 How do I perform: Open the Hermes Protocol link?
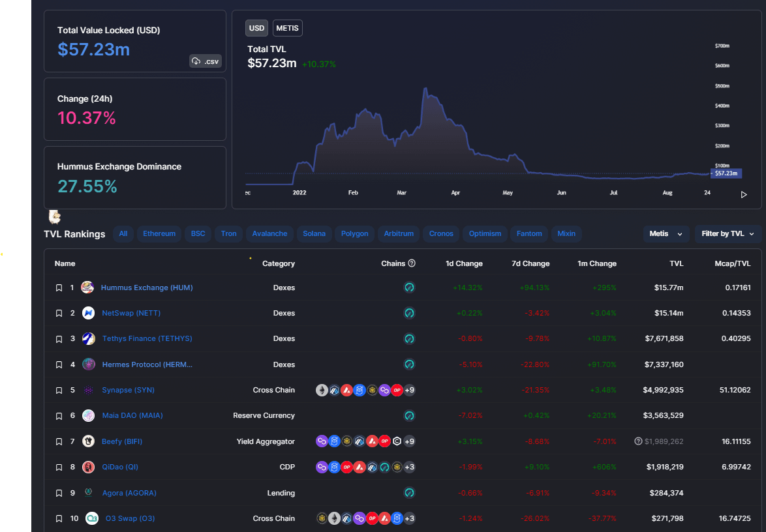pos(147,364)
